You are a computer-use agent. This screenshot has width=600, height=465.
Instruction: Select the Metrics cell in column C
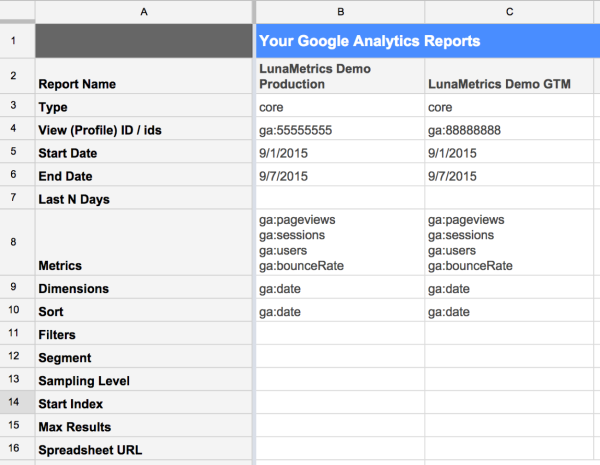click(509, 242)
